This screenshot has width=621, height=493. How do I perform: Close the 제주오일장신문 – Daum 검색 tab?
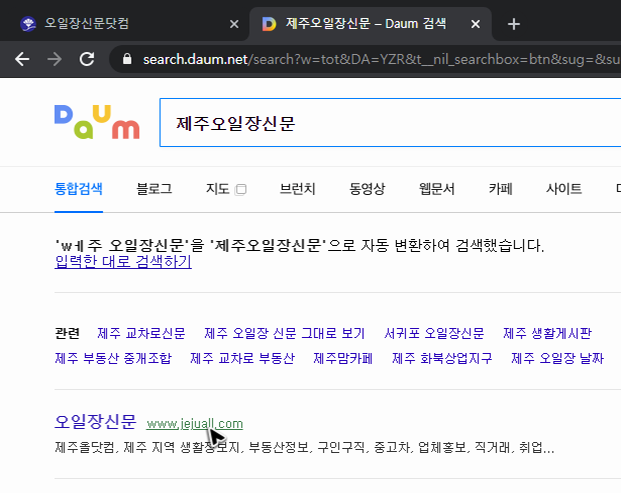(x=476, y=24)
